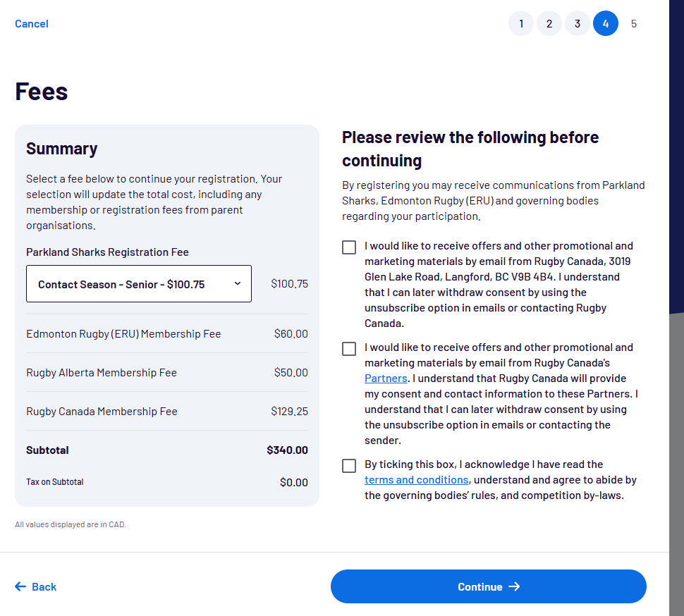Click the right arrow icon inside Continue
The image size is (684, 616).
[x=514, y=586]
